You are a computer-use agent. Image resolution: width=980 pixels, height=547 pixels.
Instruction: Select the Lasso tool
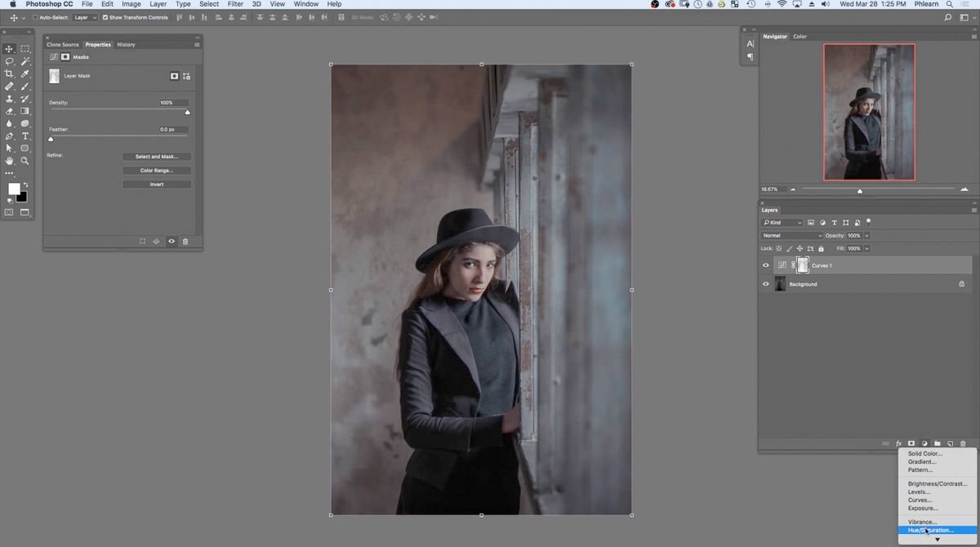(9, 61)
